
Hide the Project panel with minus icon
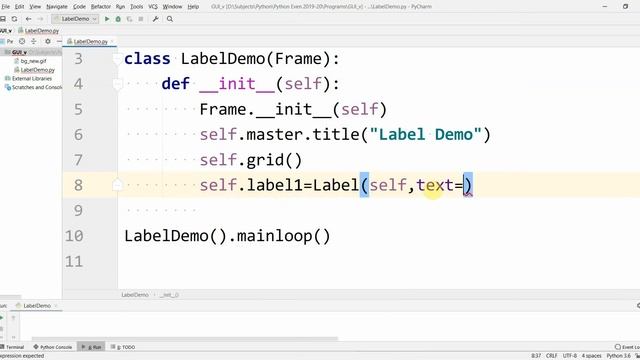coord(59,41)
